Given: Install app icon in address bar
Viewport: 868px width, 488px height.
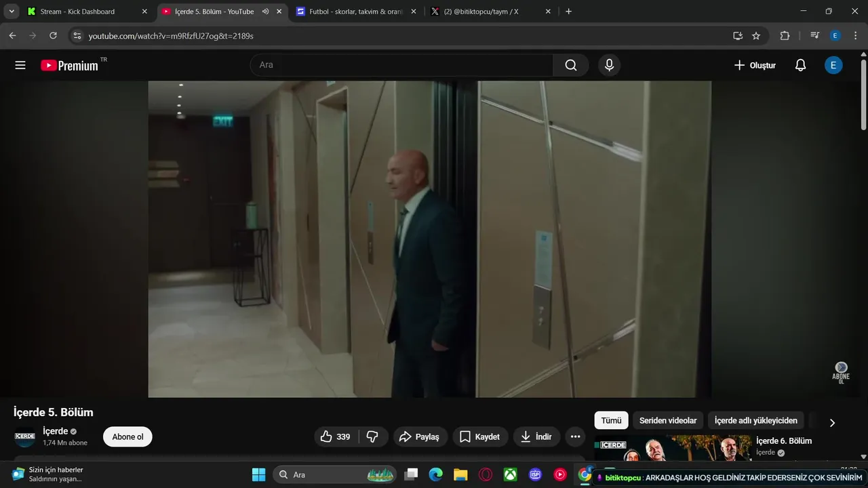Looking at the screenshot, I should pyautogui.click(x=738, y=35).
